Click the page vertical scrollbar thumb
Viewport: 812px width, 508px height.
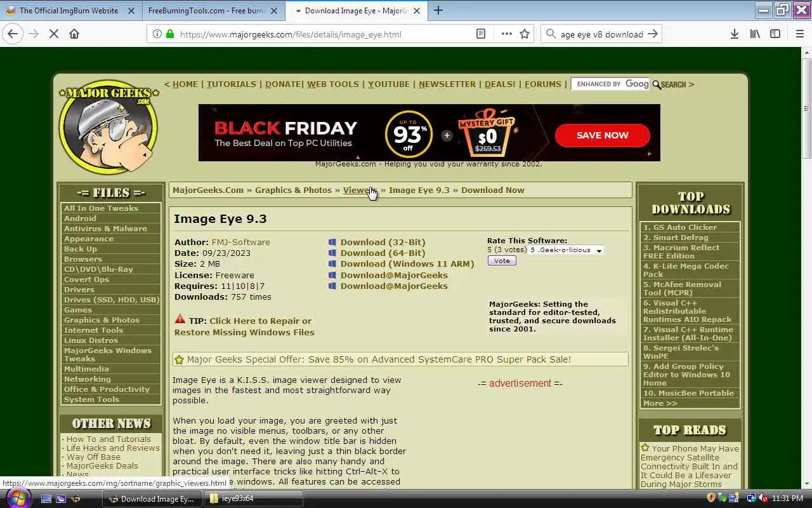click(806, 108)
